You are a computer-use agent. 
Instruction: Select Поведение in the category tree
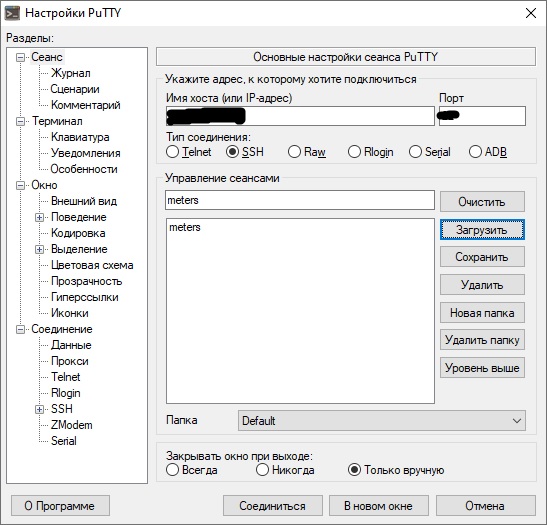pyautogui.click(x=78, y=217)
